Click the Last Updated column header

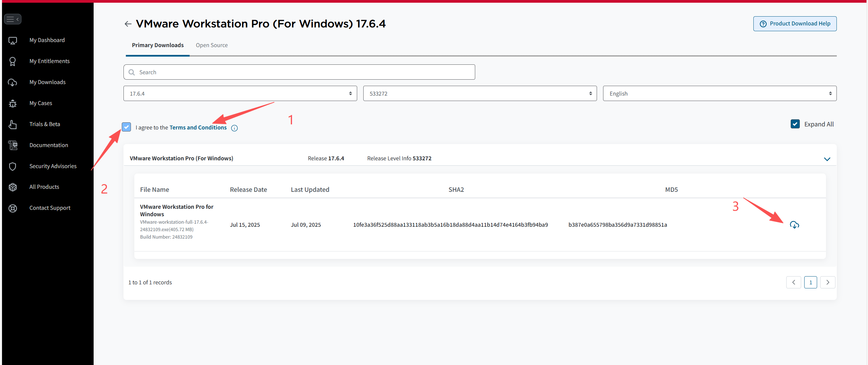point(310,189)
